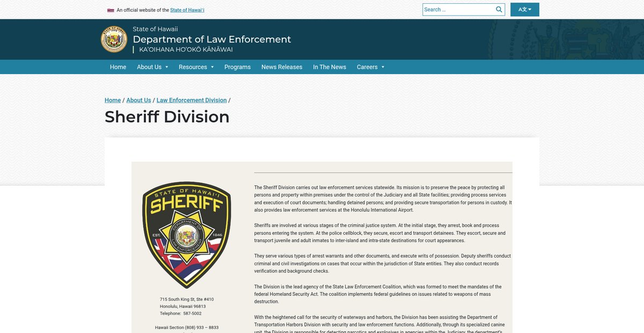Click the Department of Law Enforcement title
This screenshot has width=644, height=333.
[212, 39]
